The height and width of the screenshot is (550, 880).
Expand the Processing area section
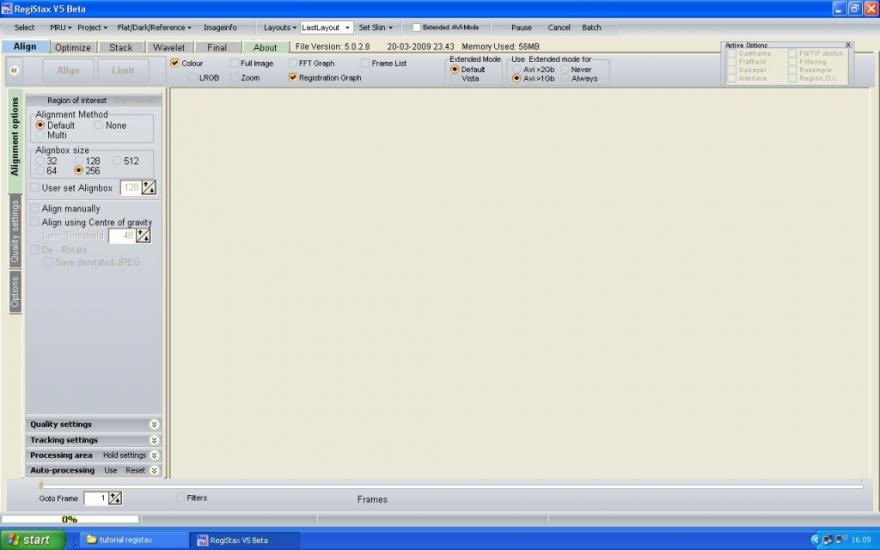click(154, 455)
